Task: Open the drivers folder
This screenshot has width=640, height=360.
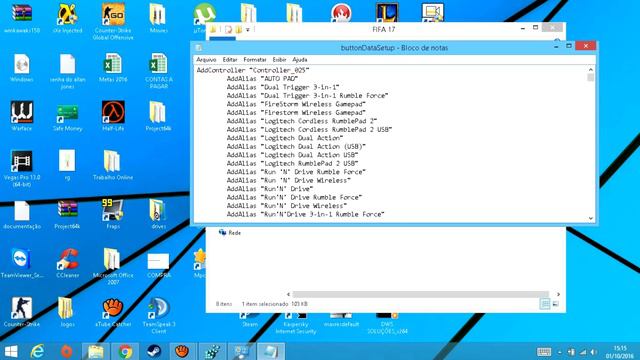Action: pos(158,214)
